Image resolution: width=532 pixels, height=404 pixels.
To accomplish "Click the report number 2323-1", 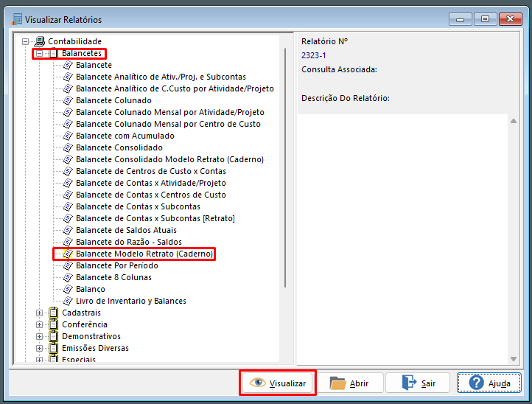I will point(313,55).
